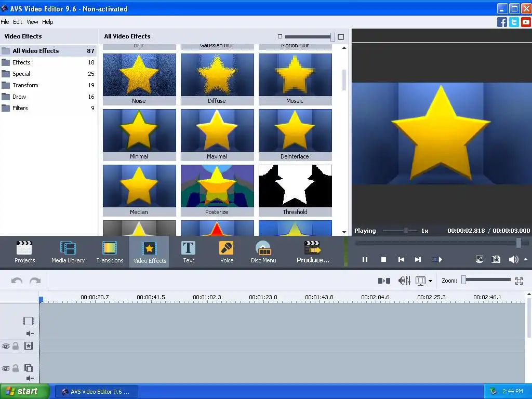Click the large thumbnails size icon
The image size is (532, 399).
click(x=341, y=37)
